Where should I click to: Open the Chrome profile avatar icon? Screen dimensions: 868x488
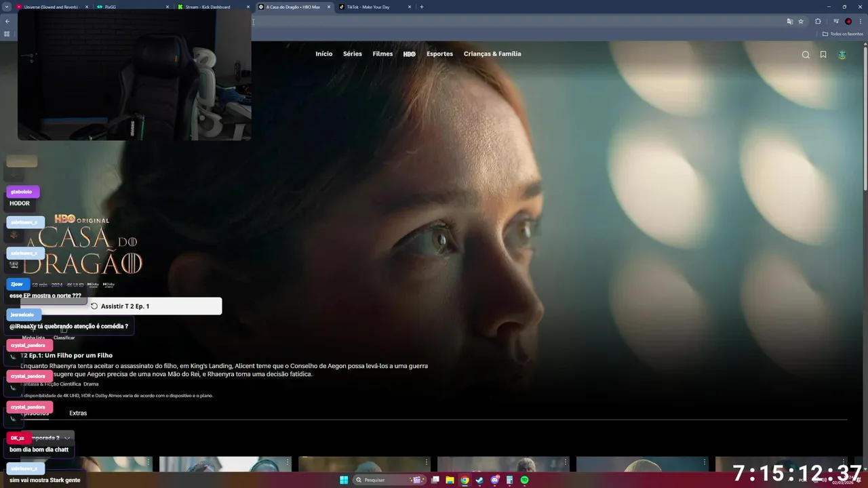click(848, 21)
